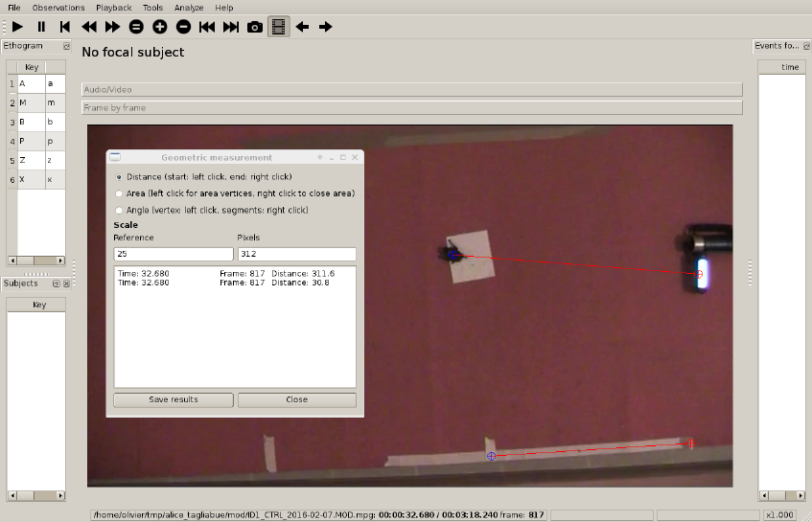The width and height of the screenshot is (812, 522).
Task: Open the Analyze menu
Action: (189, 8)
